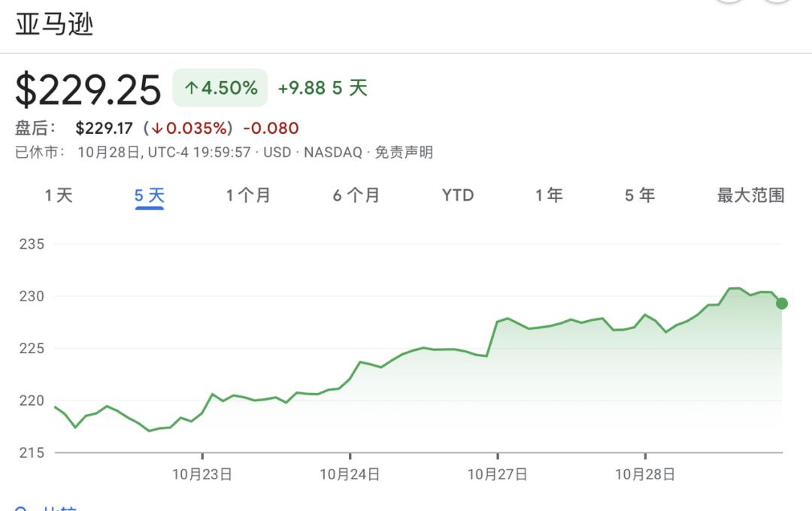The image size is (812, 511).
Task: Click the 亚马逊 stock title
Action: [x=54, y=24]
